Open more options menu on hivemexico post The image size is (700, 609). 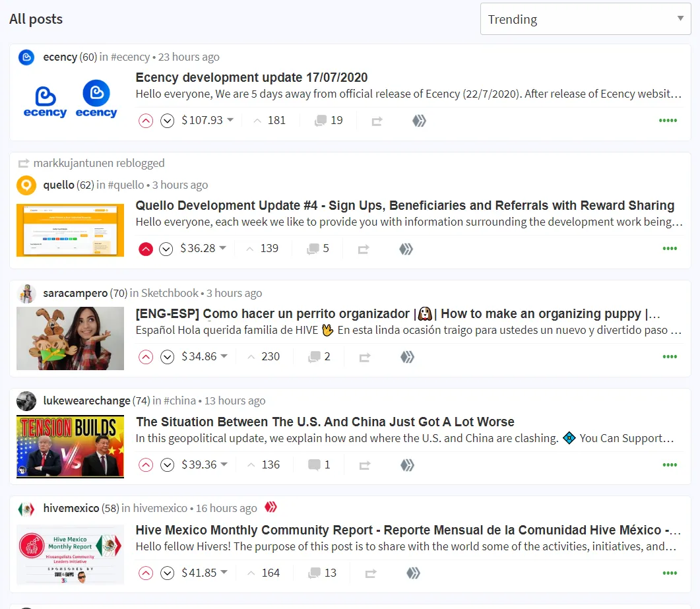670,573
